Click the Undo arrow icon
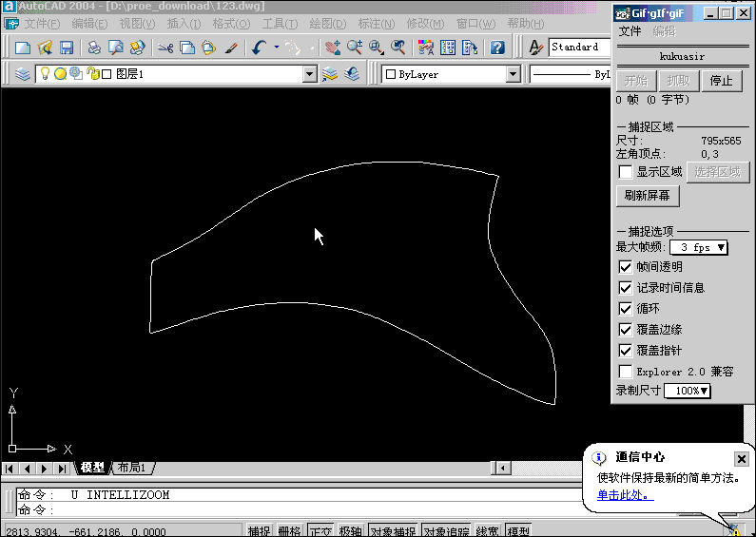Viewport: 756px width, 537px height. coord(260,48)
